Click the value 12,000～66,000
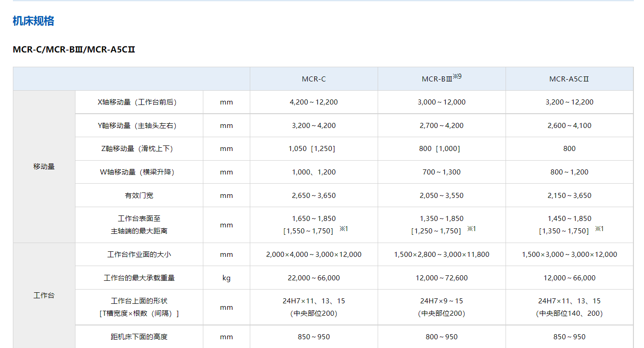644x348 pixels. (x=569, y=278)
